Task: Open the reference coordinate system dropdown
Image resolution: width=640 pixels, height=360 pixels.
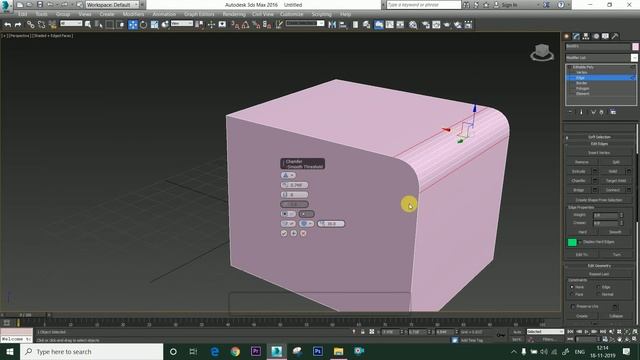Action: point(182,24)
